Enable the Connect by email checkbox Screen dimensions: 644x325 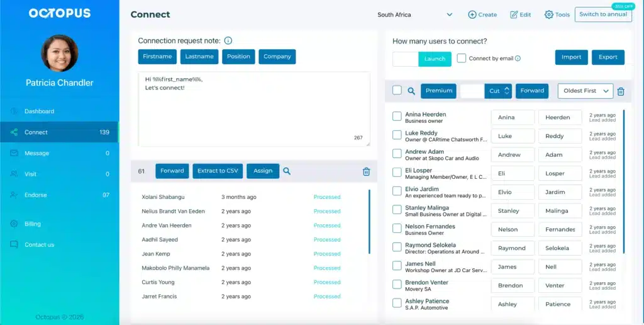point(462,58)
